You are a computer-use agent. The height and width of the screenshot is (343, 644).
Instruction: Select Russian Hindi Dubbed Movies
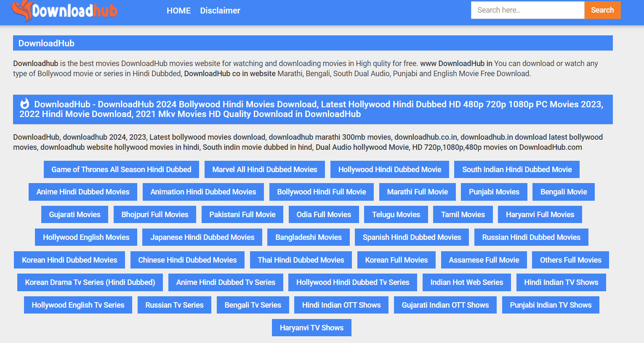coord(531,237)
